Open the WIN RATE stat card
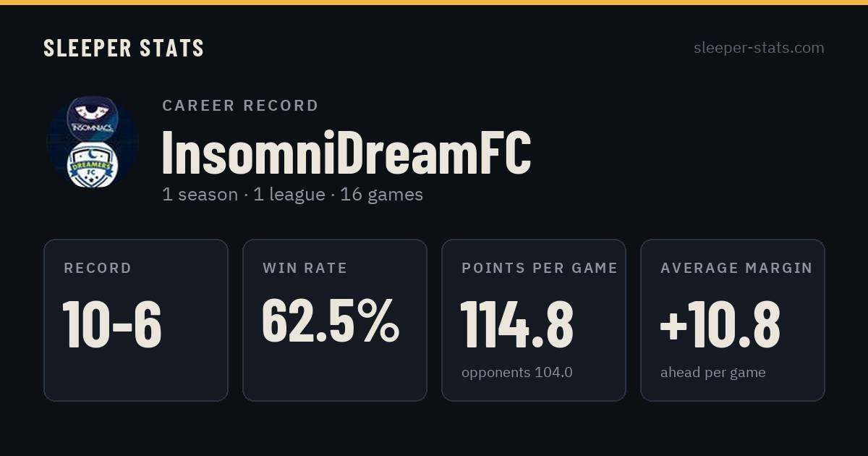Viewport: 868px width, 456px height. (x=335, y=320)
